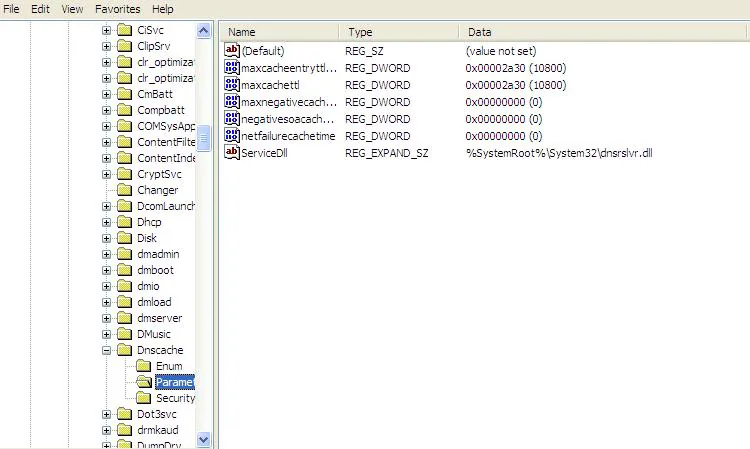Viewport: 750px width, 449px height.
Task: Click the netfailurecachetime DWORD icon
Action: click(x=232, y=135)
